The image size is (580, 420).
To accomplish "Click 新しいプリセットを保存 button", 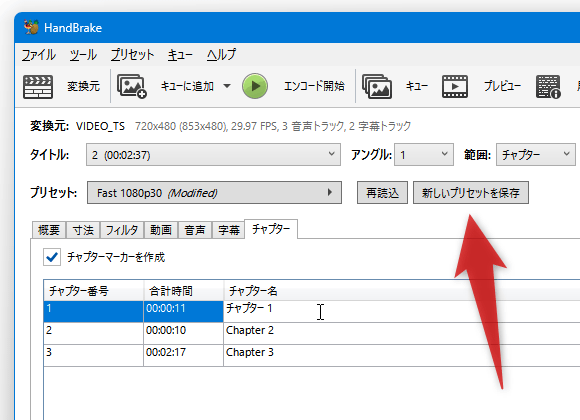I will (x=471, y=192).
